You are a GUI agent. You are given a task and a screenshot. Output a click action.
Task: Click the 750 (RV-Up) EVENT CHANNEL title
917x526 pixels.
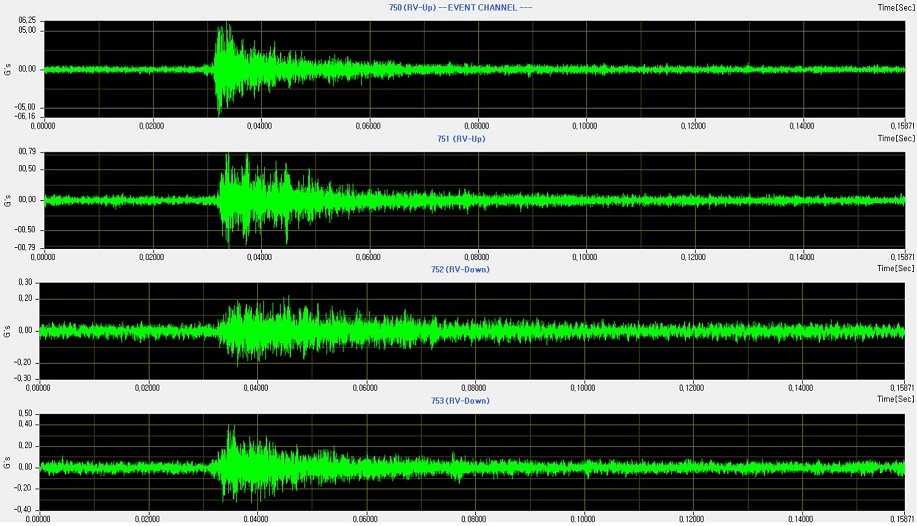pos(460,8)
